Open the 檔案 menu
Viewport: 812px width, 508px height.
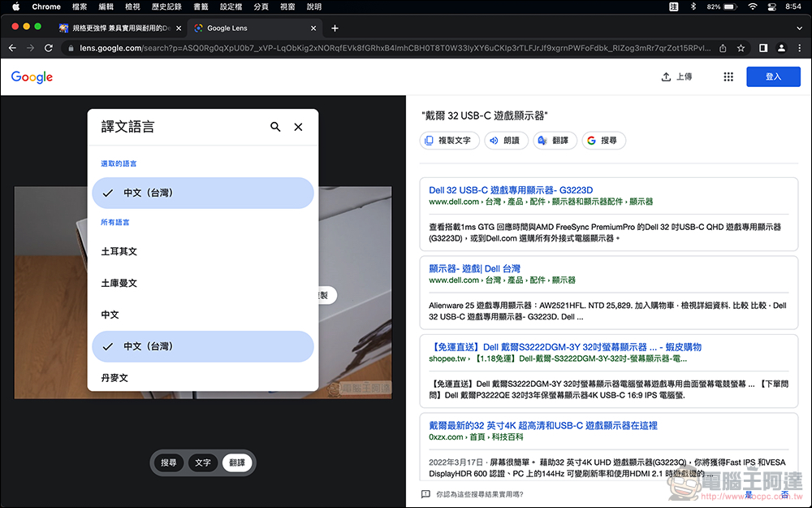(80, 7)
